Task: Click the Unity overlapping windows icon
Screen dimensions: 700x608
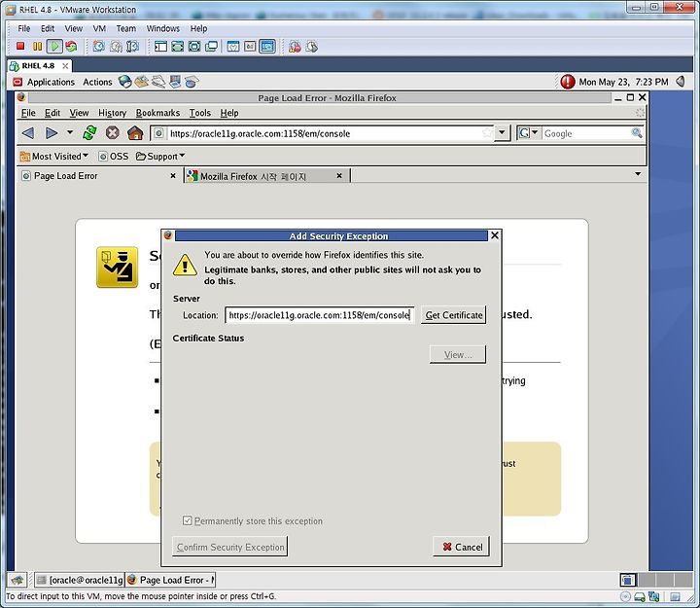Action: coord(211,46)
